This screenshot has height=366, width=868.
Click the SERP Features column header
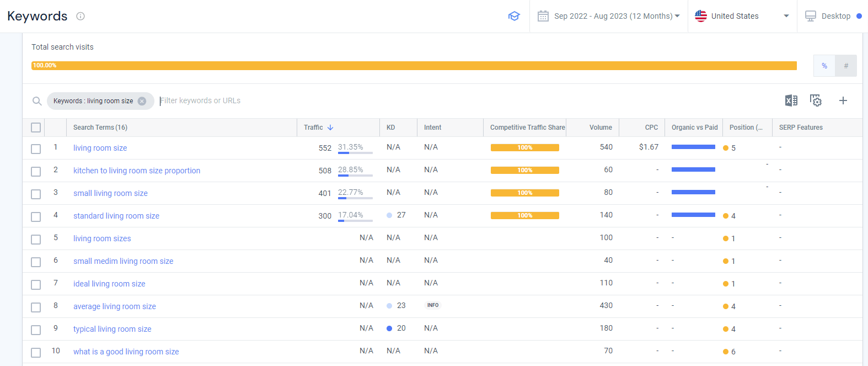tap(801, 128)
